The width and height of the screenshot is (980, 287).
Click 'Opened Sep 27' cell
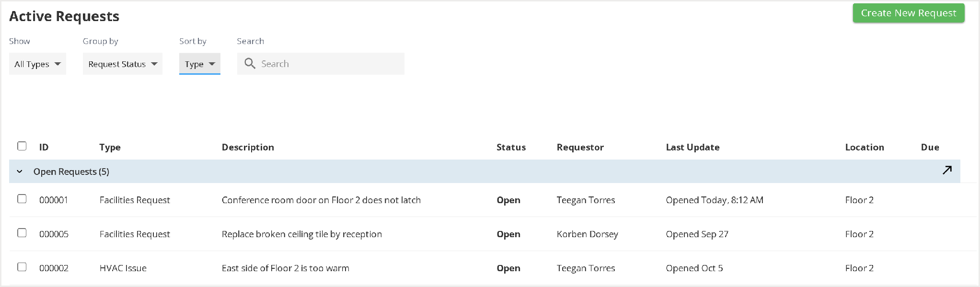pyautogui.click(x=697, y=234)
